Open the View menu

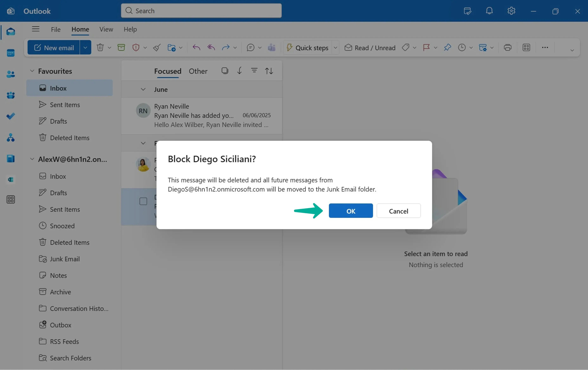pos(106,29)
